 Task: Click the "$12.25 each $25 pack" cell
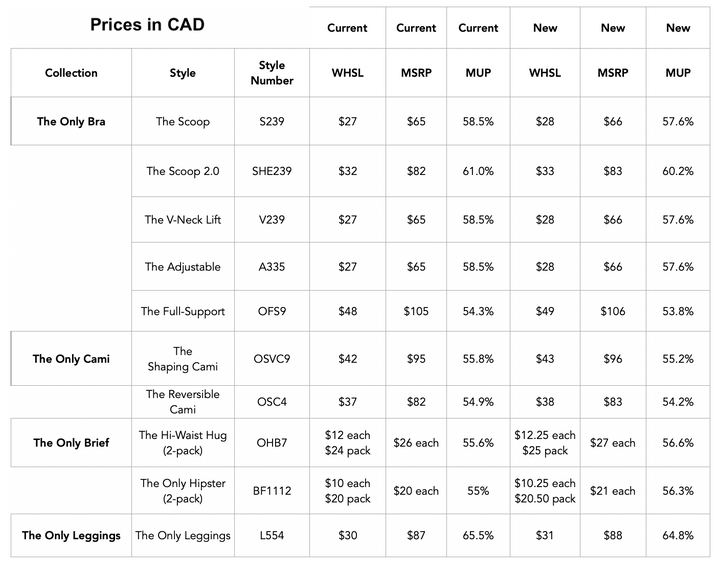pos(544,442)
